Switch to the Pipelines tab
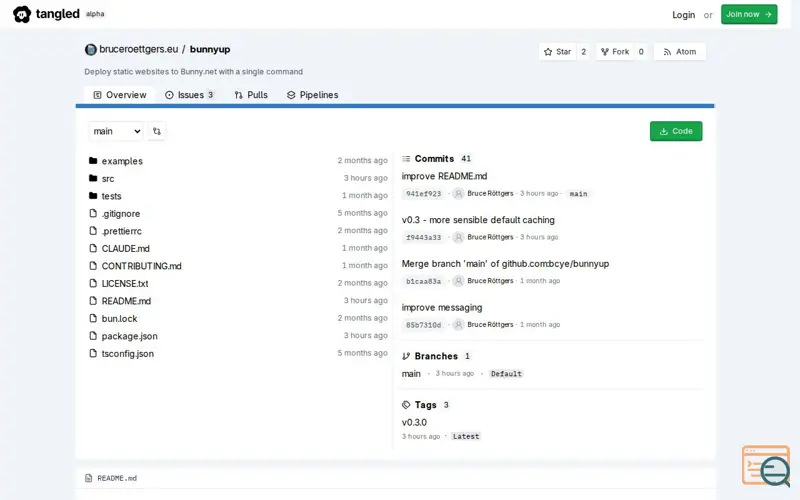Screen dimensions: 800x500 click(312, 95)
